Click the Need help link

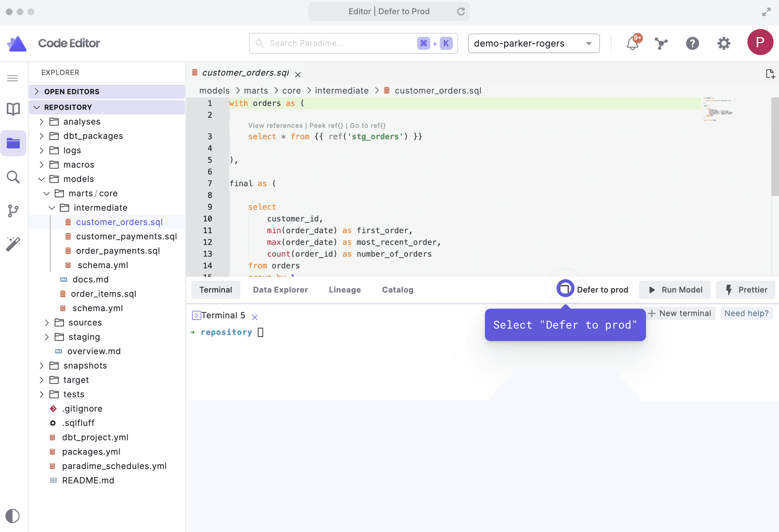(747, 312)
